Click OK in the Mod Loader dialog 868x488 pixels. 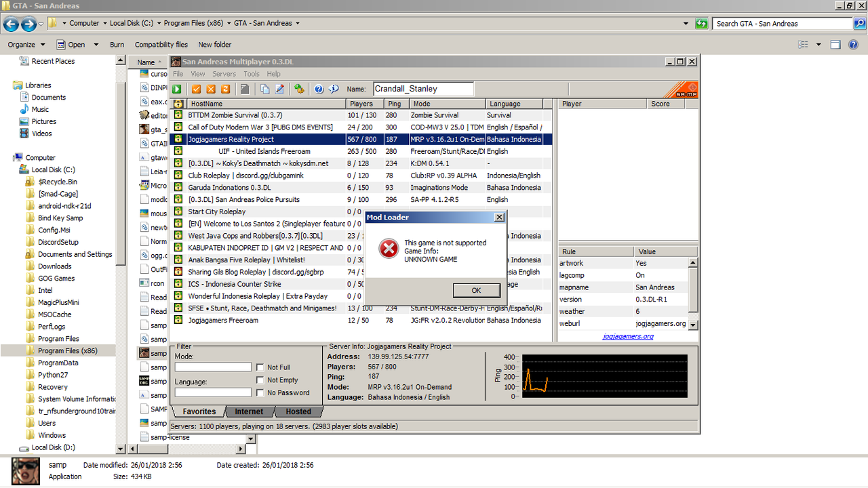tap(476, 290)
